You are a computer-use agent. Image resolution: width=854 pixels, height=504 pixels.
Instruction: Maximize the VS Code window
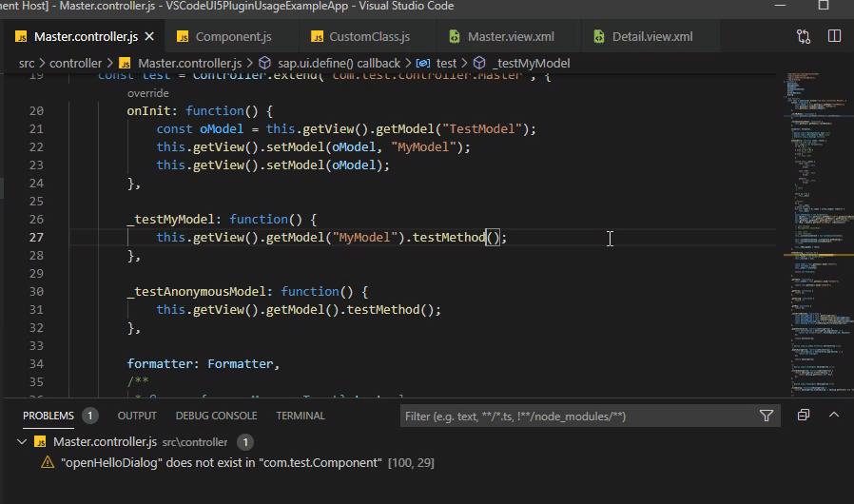[x=824, y=6]
